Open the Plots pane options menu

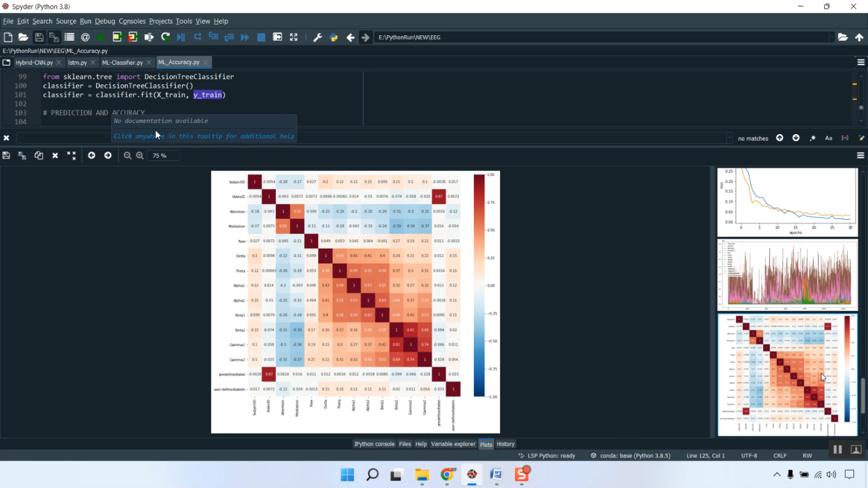(x=860, y=155)
